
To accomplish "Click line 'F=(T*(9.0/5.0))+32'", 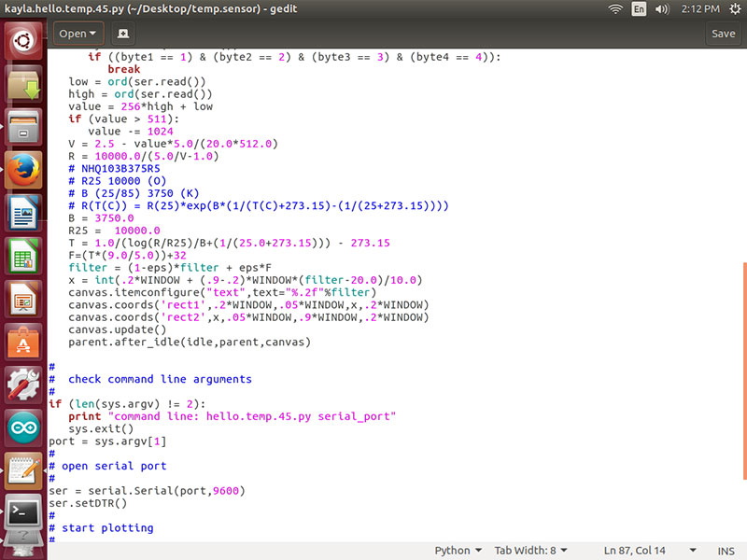I will click(x=127, y=255).
